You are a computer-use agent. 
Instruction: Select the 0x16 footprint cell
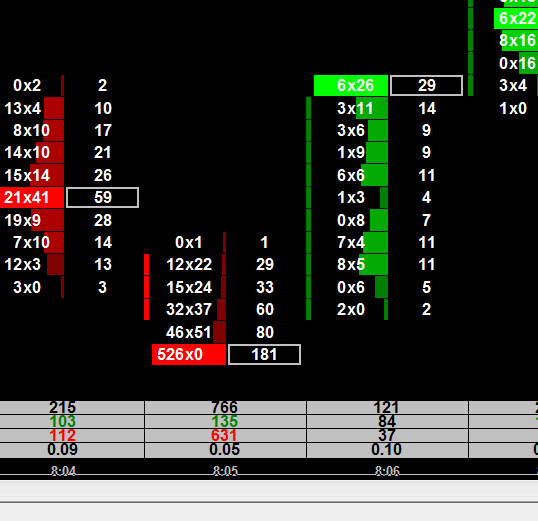517,63
